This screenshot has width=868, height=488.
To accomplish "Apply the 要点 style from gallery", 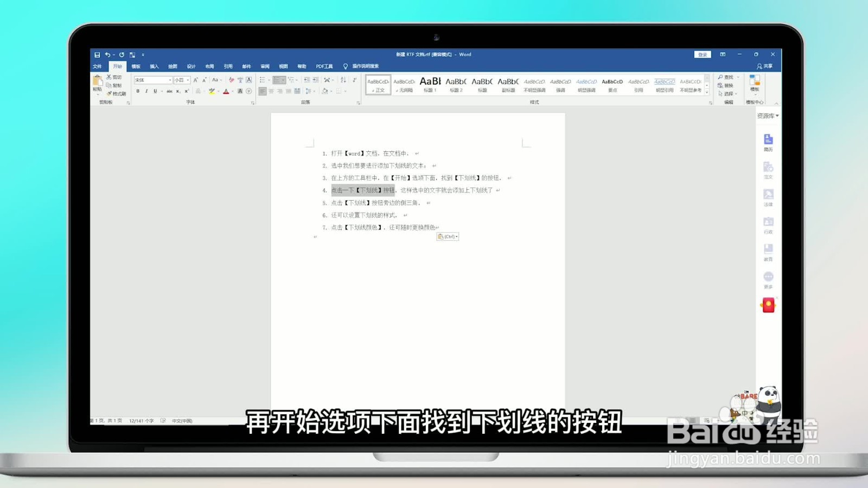I will pos(612,85).
